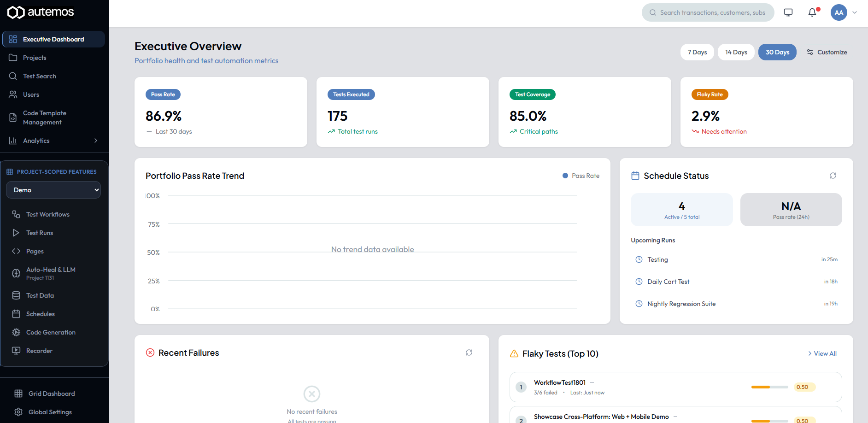This screenshot has width=868, height=423.
Task: Click the search transactions input field
Action: coord(708,12)
